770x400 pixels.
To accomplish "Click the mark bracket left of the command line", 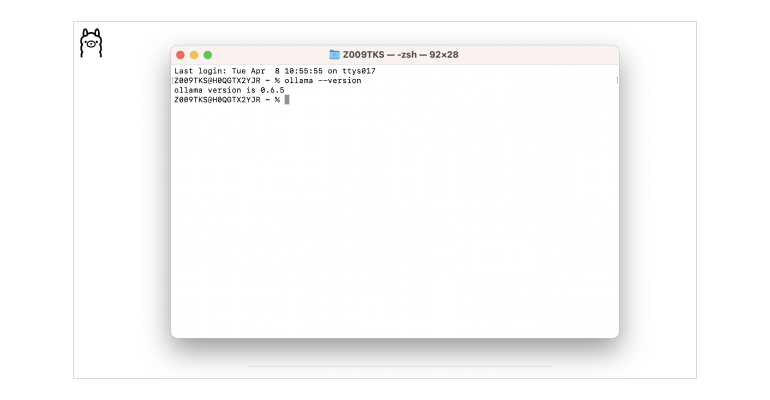I will click(x=173, y=80).
